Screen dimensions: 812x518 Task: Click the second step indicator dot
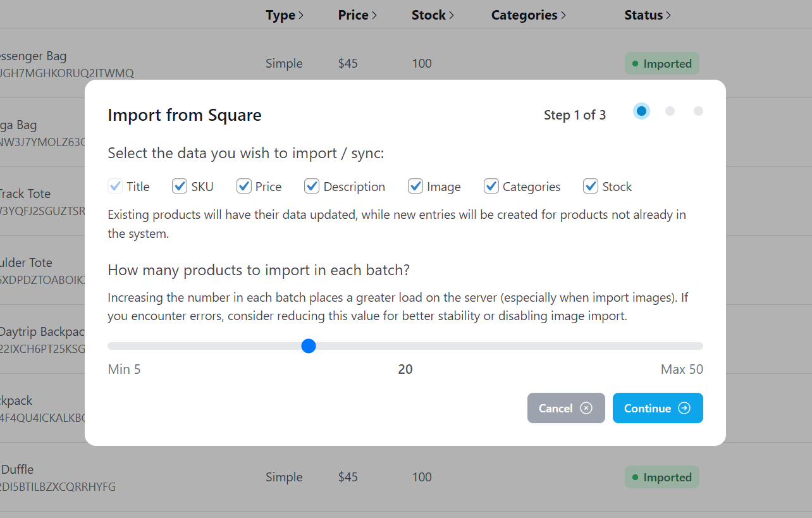point(670,111)
